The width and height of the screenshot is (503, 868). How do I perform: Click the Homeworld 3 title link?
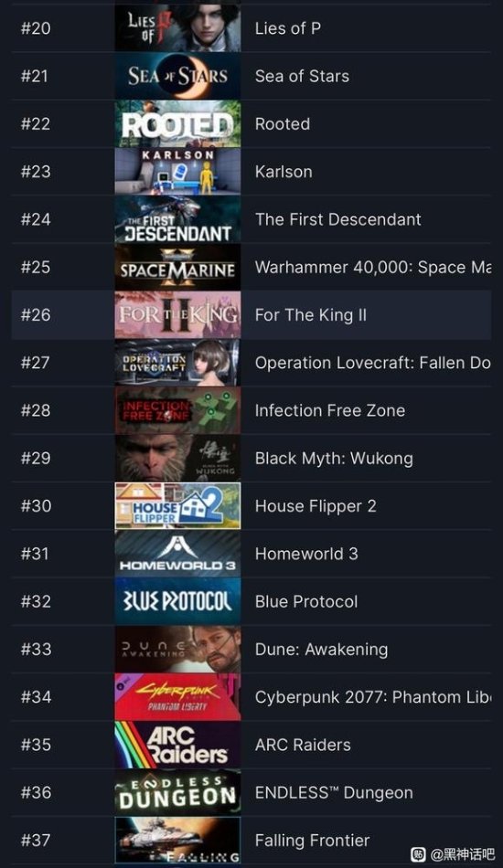click(x=306, y=554)
